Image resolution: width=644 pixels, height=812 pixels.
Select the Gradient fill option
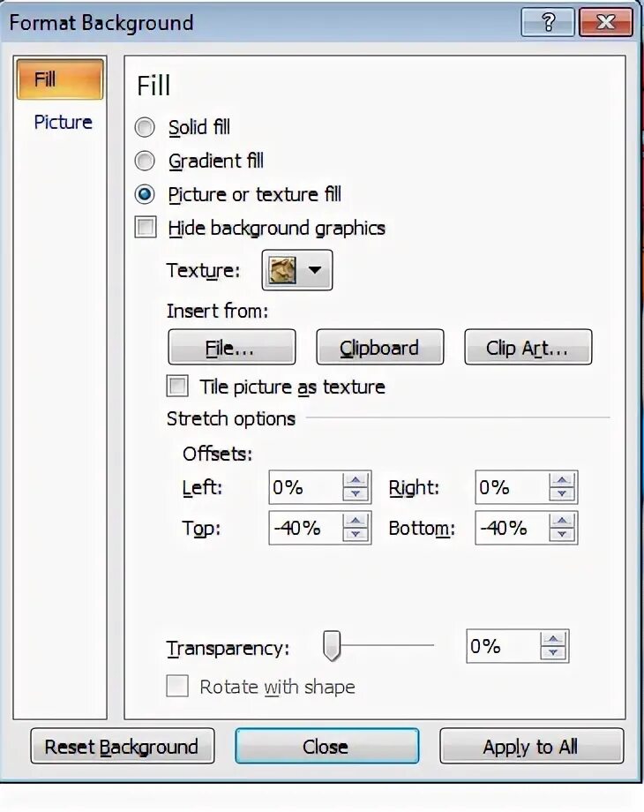(x=145, y=161)
